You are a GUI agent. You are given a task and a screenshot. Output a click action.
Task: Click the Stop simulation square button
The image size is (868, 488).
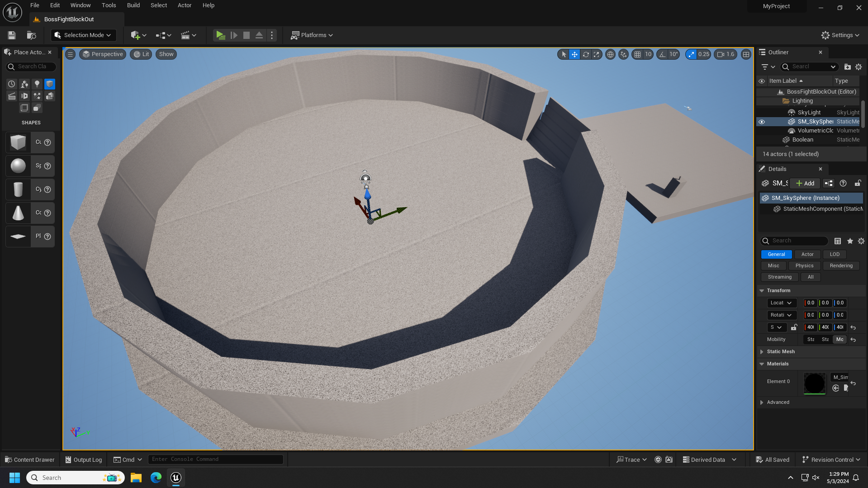click(x=247, y=35)
